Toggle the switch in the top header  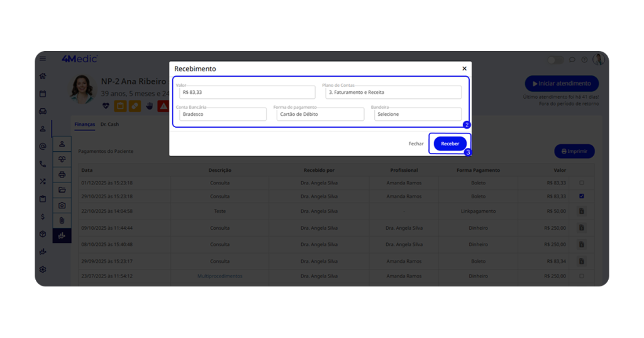(555, 60)
